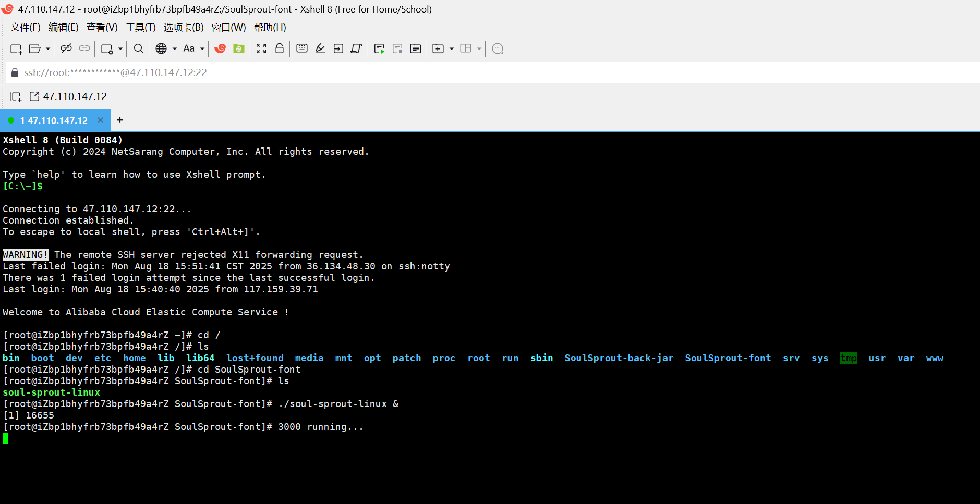Lock the screen via the padlock icon
This screenshot has height=504, width=980.
(x=279, y=48)
